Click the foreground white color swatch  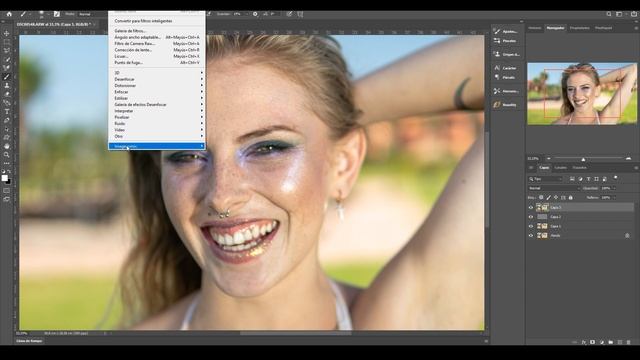(4, 178)
